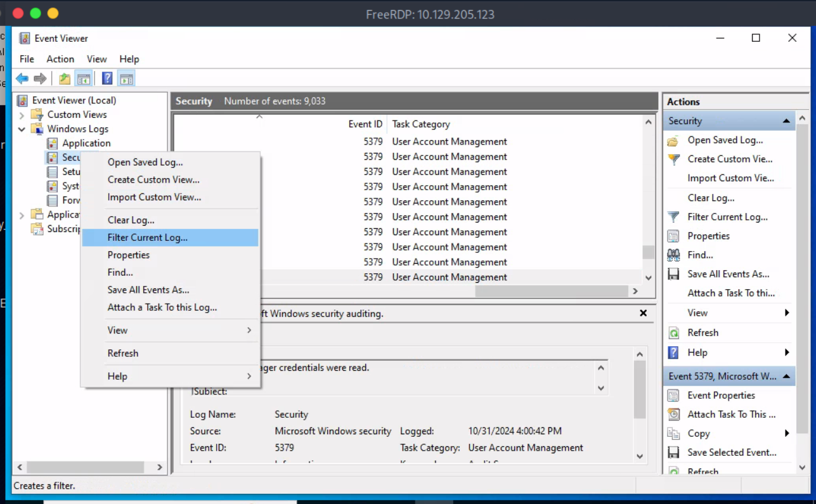Image resolution: width=816 pixels, height=504 pixels.
Task: Click the Save Selected Event disk icon
Action: coord(673,453)
